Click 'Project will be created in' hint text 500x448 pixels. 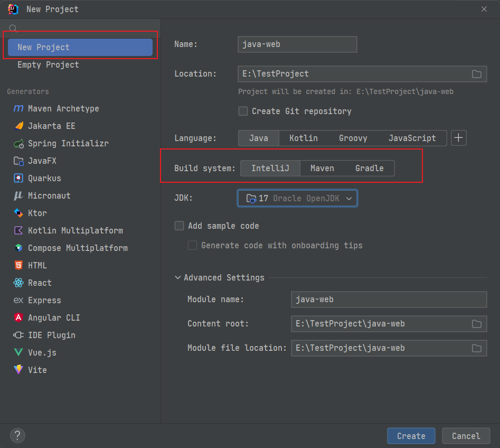tap(346, 91)
